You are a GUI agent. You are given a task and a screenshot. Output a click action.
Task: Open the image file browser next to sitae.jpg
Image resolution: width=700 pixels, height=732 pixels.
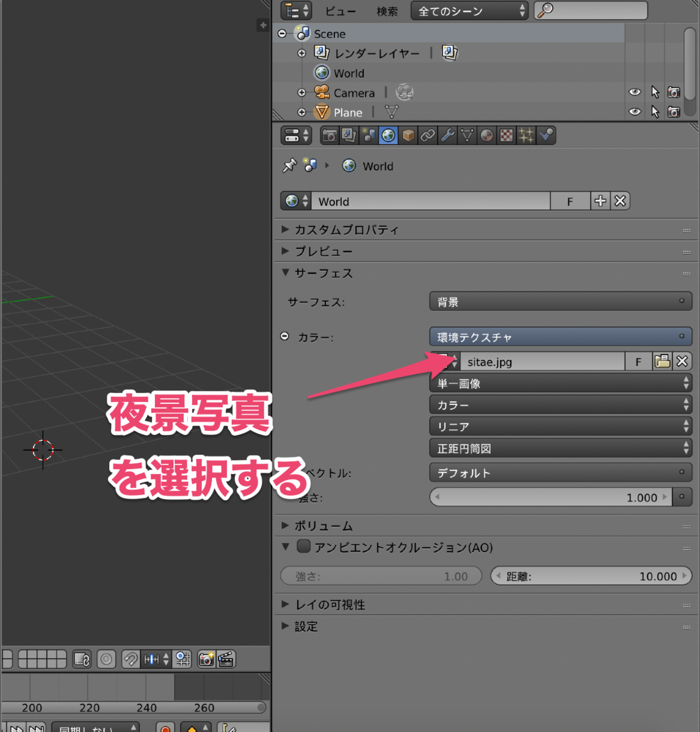click(x=663, y=361)
